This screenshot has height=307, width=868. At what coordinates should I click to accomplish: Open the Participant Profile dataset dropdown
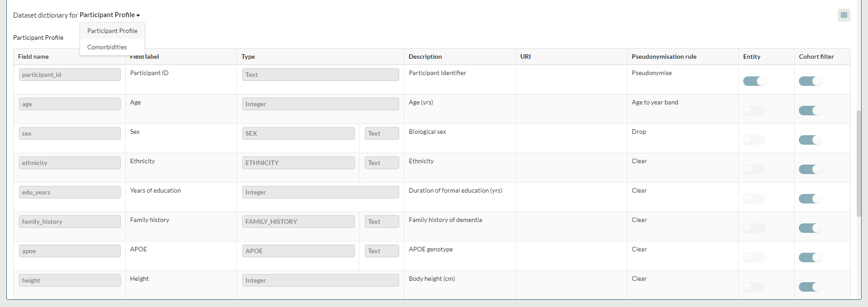pos(110,15)
